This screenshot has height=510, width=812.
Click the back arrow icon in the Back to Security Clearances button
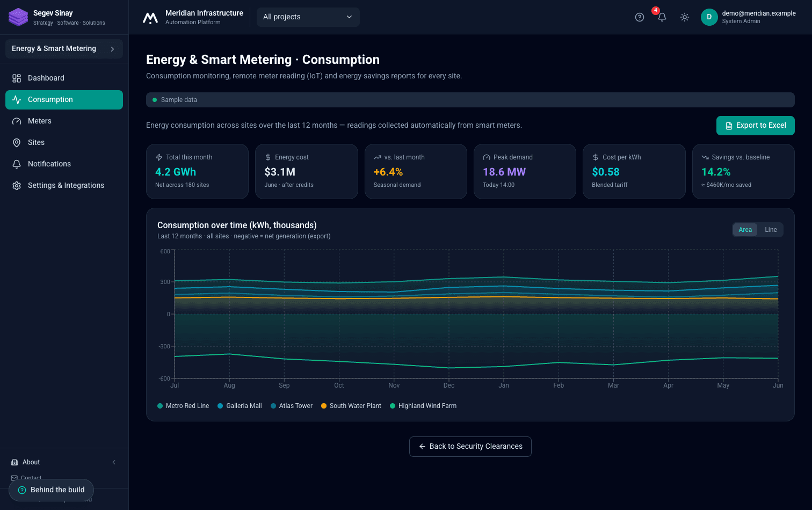[422, 447]
